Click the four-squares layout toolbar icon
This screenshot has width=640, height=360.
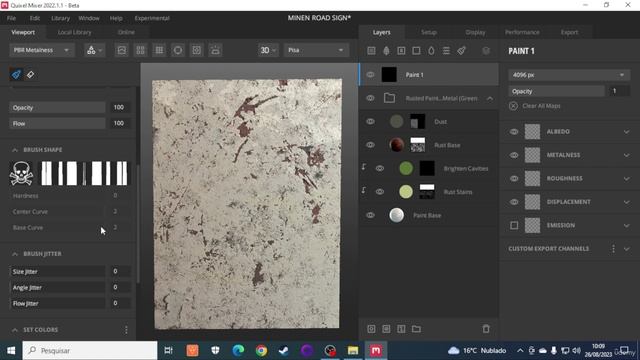(x=140, y=50)
